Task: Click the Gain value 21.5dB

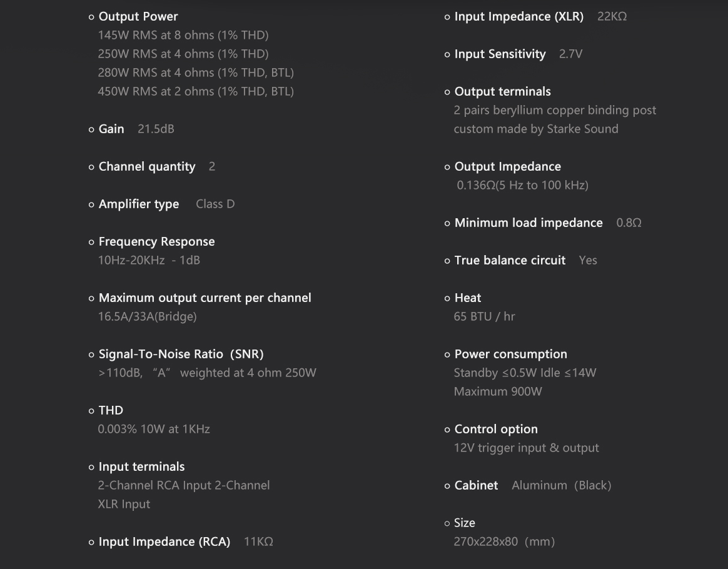Action: (x=156, y=129)
